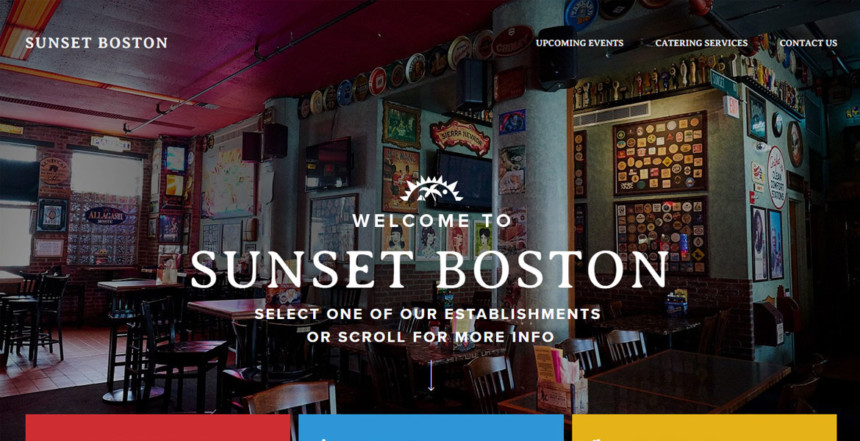The height and width of the screenshot is (441, 860).
Task: Click the downward scroll arrow icon
Action: [431, 375]
